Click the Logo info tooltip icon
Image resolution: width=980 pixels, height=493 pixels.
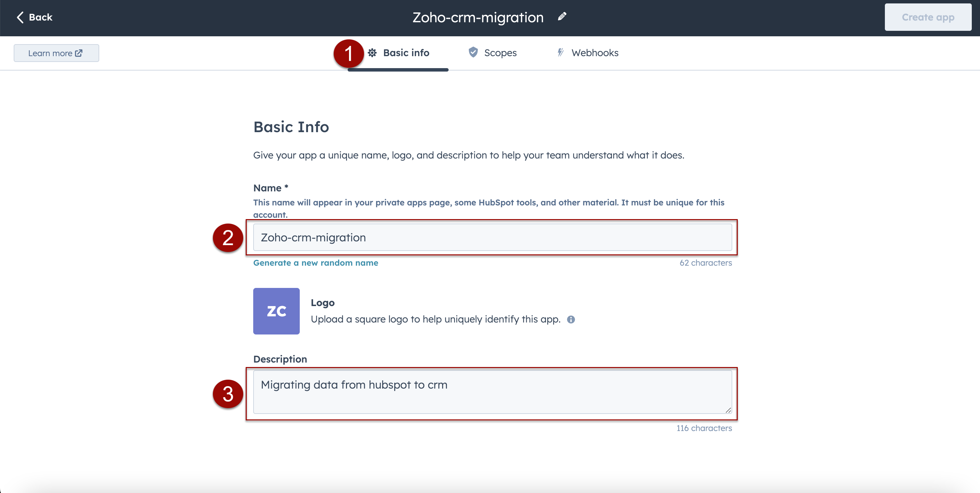pyautogui.click(x=571, y=319)
